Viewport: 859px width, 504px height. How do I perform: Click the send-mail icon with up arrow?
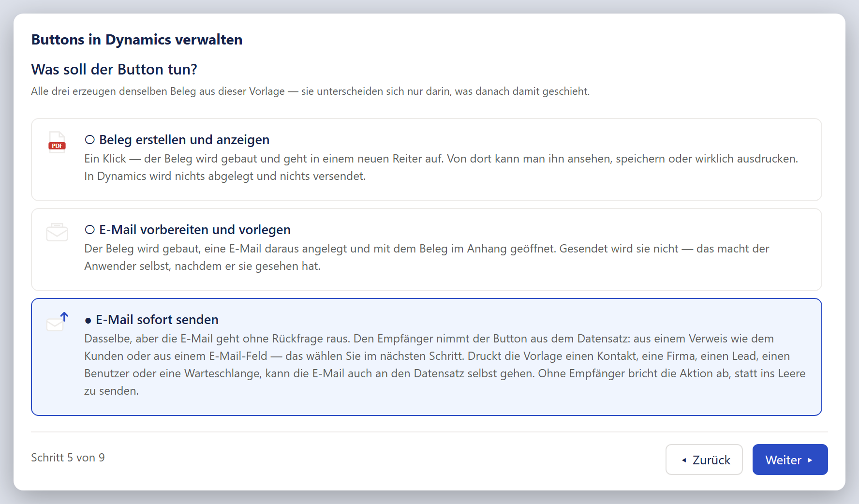coord(57,322)
